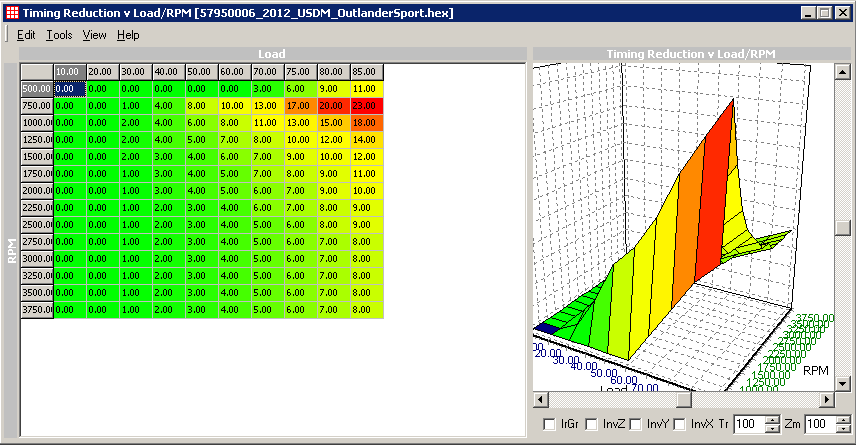Increase the Tr value with up arrow
The width and height of the screenshot is (856, 445).
click(771, 420)
